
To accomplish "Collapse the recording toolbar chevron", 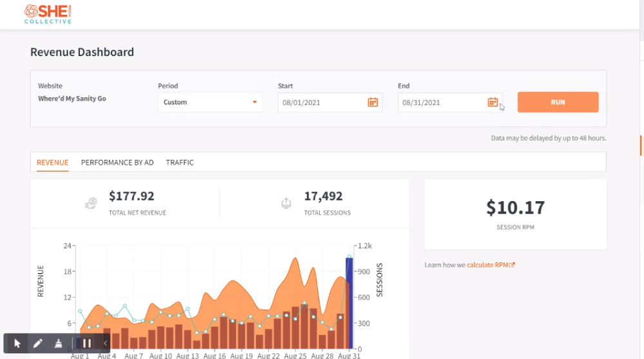I will tap(105, 344).
